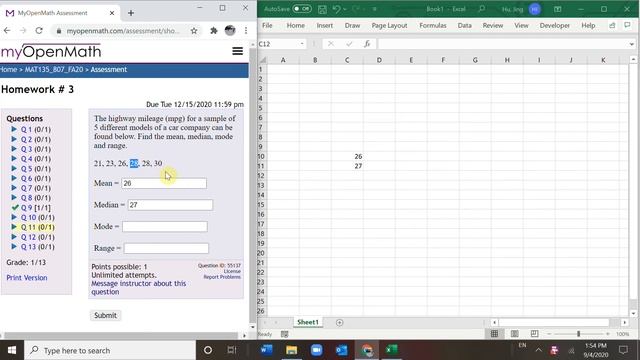
Task: Click Message instructor about this question
Action: (138, 287)
